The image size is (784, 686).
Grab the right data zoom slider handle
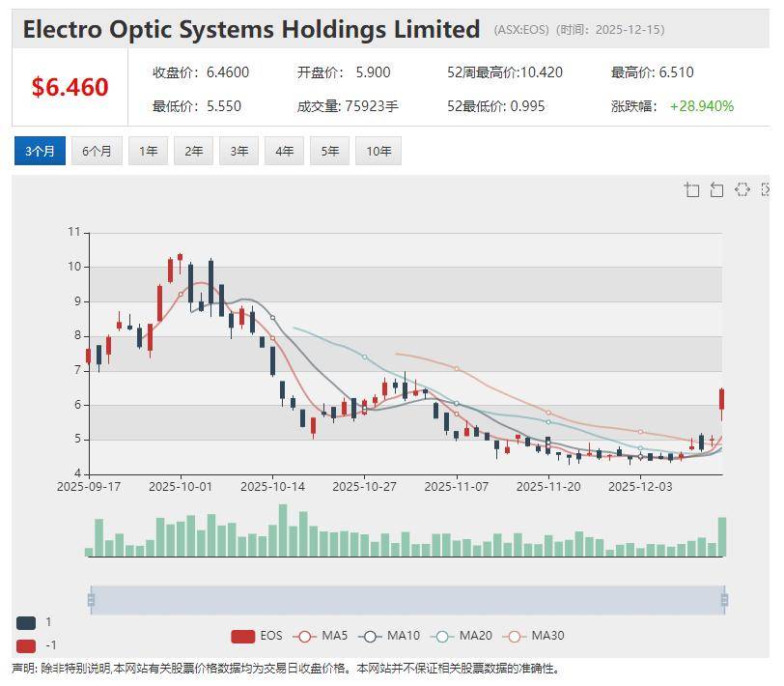[724, 599]
